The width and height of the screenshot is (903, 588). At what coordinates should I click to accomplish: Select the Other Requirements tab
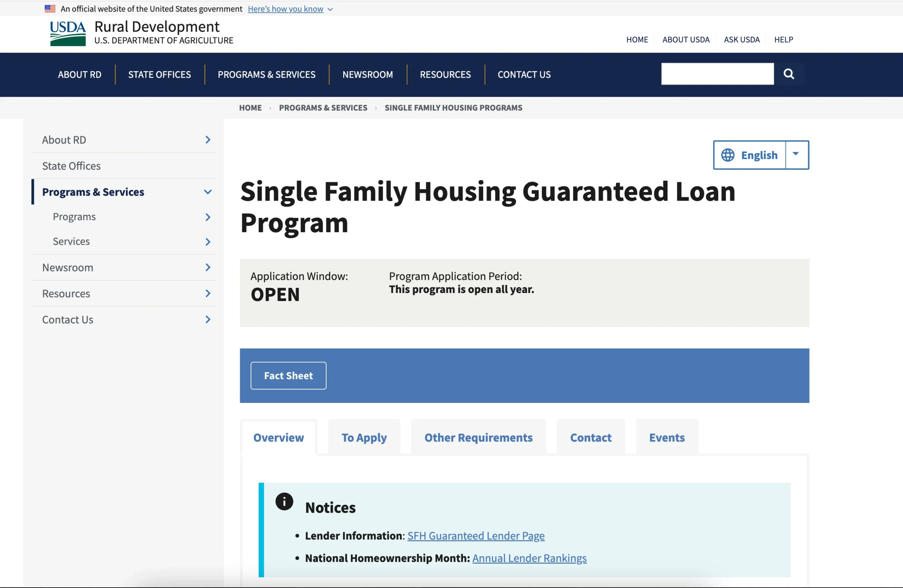click(x=479, y=437)
